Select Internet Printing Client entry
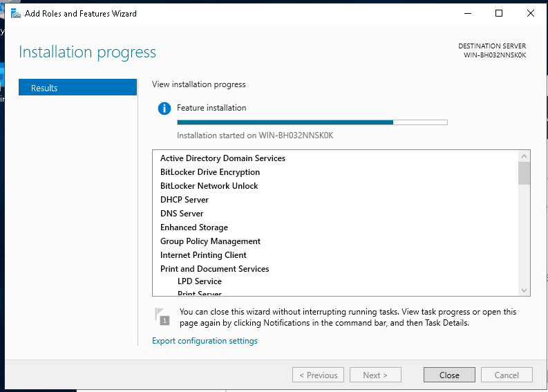The height and width of the screenshot is (392, 548). (x=203, y=255)
